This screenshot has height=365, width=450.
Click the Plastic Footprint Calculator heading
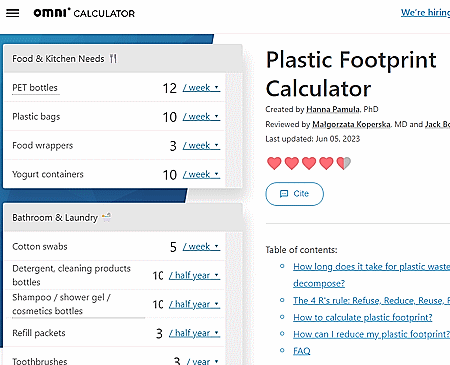(x=351, y=74)
